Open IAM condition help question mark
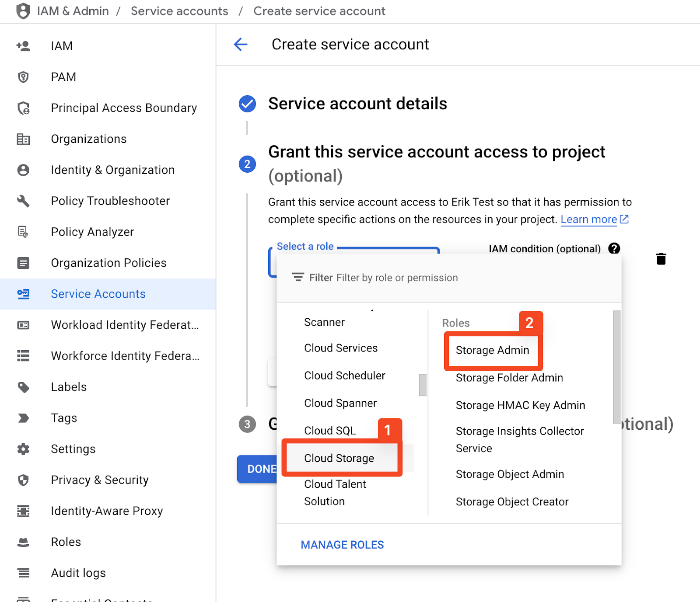 614,248
